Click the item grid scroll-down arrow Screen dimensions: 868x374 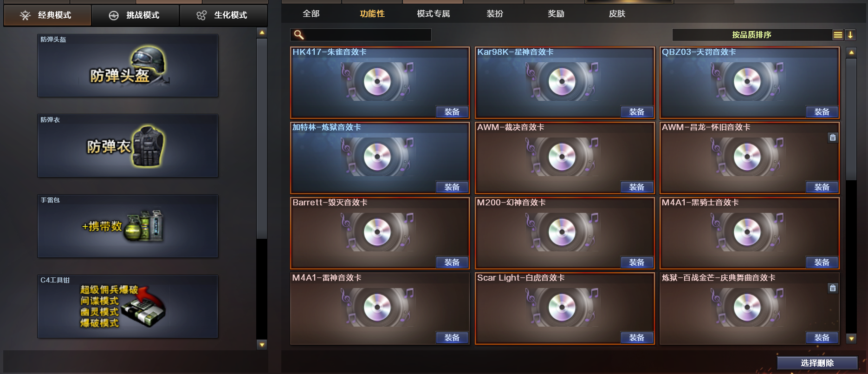pos(851,339)
